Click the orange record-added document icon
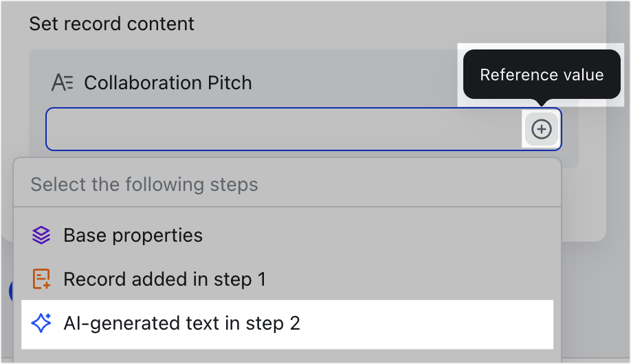The width and height of the screenshot is (631, 364). 41,279
